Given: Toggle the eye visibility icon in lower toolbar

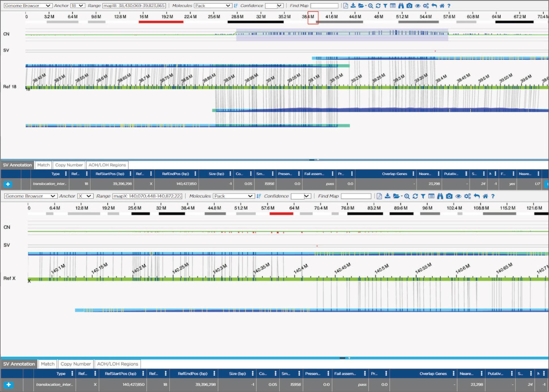Looking at the screenshot, I should click(458, 196).
